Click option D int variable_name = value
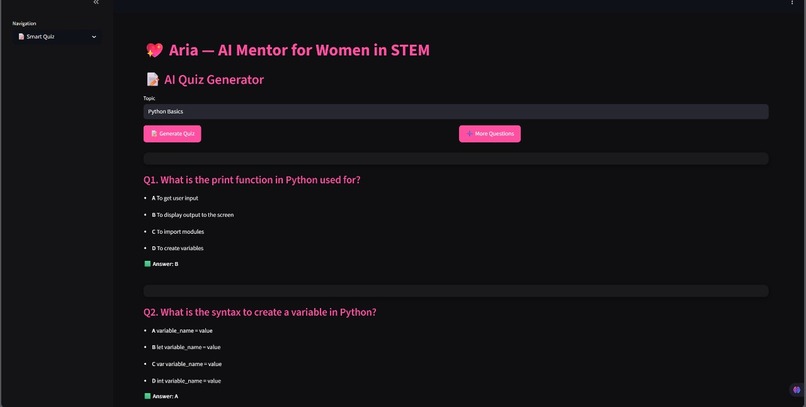 187,381
